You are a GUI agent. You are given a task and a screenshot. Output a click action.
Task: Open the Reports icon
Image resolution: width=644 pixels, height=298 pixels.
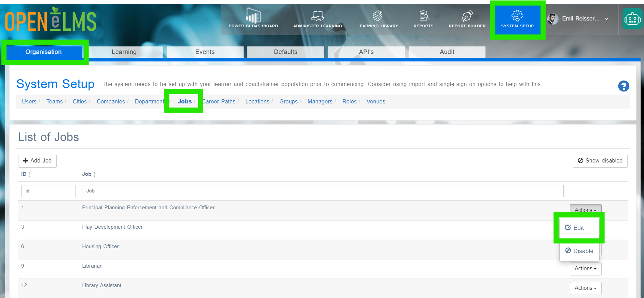(424, 15)
